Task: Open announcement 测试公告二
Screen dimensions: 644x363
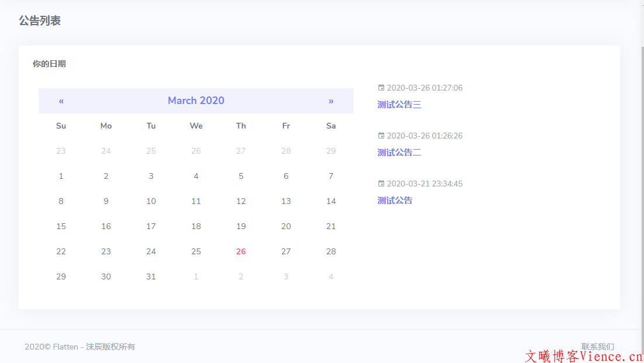Action: [399, 153]
